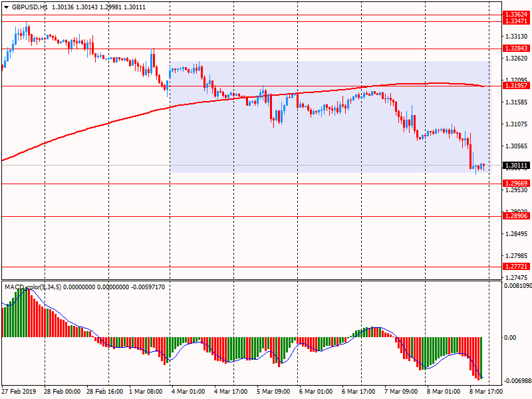The width and height of the screenshot is (532, 399).
Task: Click the current price label 1.30111
Action: 516,166
